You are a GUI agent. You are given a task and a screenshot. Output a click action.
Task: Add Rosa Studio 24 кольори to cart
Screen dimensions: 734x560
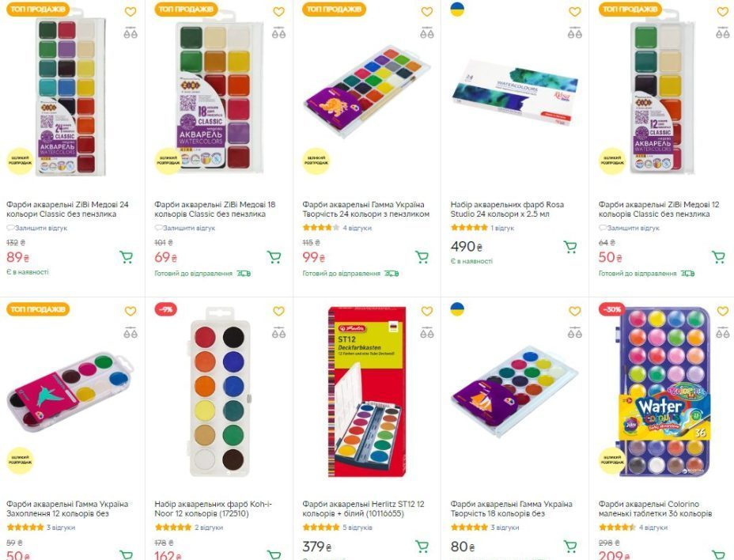pos(570,247)
